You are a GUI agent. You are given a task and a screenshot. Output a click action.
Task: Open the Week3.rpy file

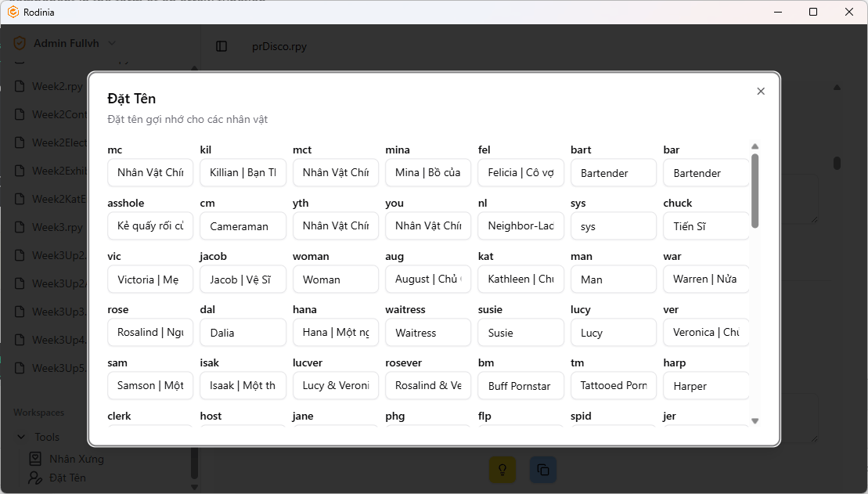pyautogui.click(x=58, y=227)
